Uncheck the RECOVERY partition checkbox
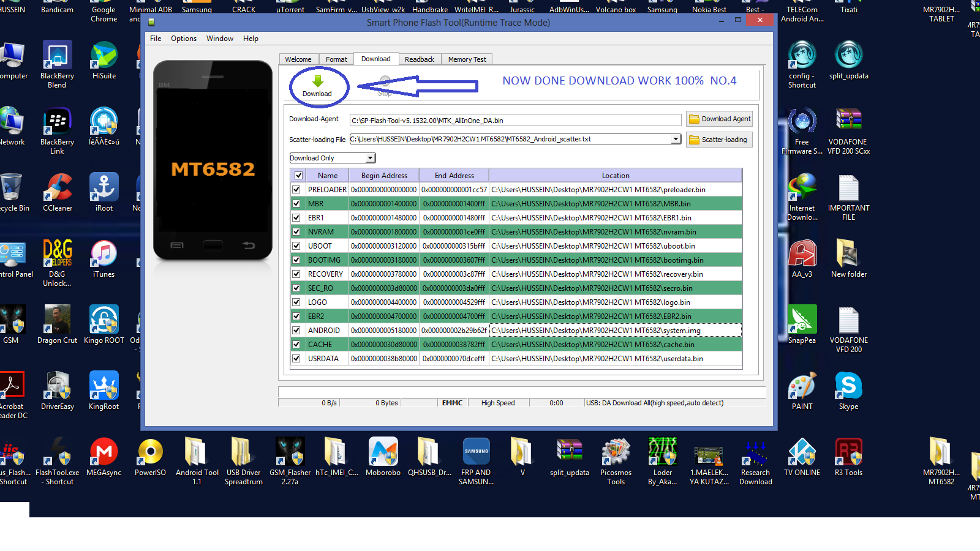Screen dimensions: 980x551 (x=296, y=274)
